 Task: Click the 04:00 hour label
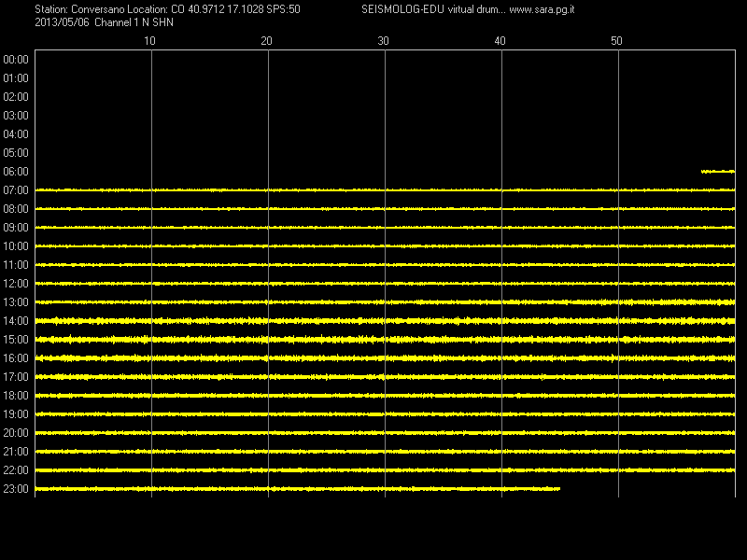(x=16, y=134)
